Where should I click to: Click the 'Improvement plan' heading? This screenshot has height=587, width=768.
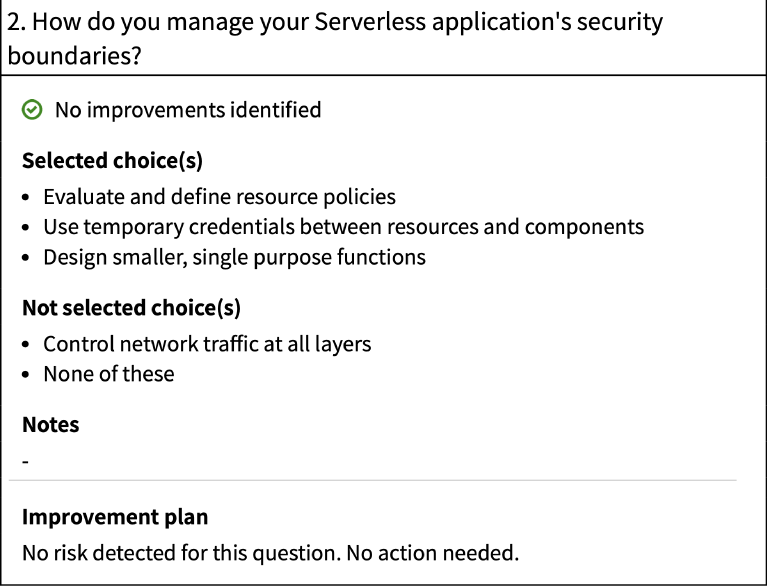click(x=115, y=517)
